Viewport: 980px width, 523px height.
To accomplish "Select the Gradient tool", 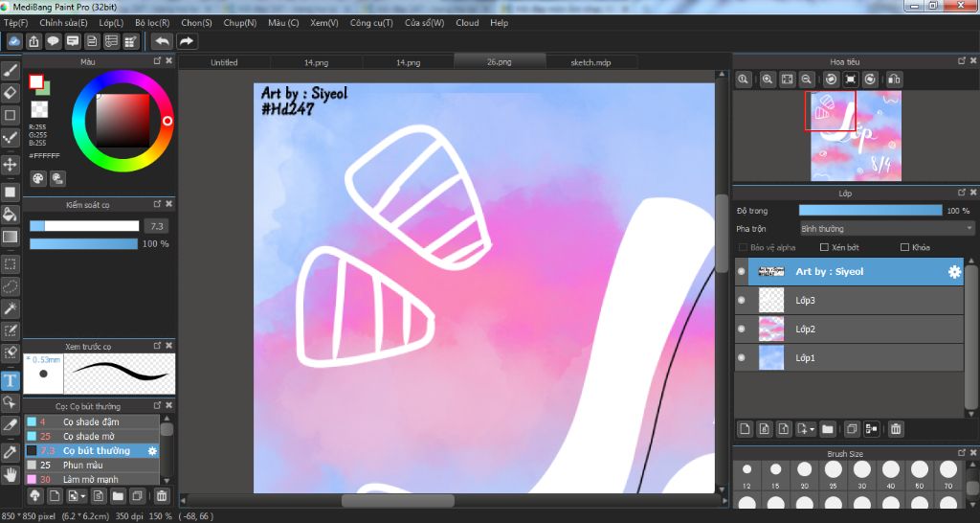I will (x=11, y=238).
